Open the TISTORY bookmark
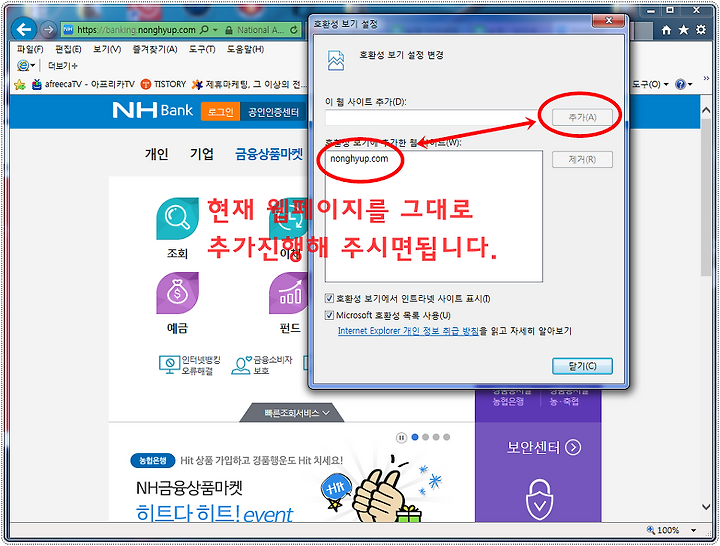720x546 pixels. coord(163,84)
